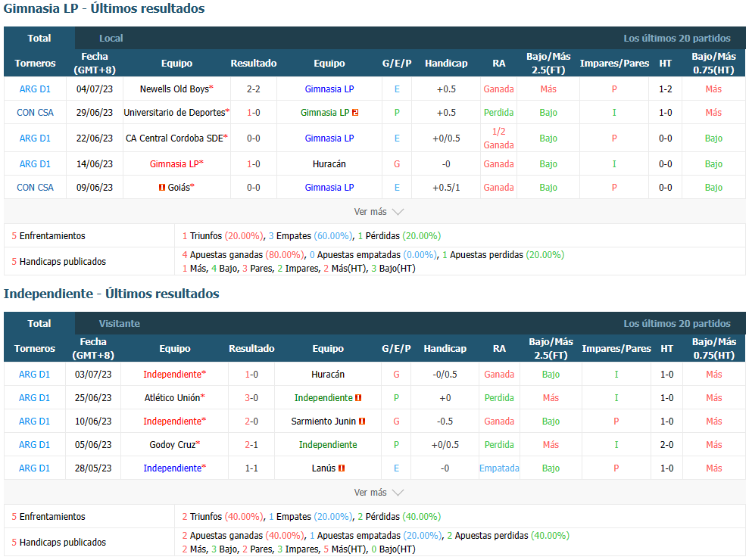Open CON CSA link for 09/06/23 match

[x=35, y=188]
